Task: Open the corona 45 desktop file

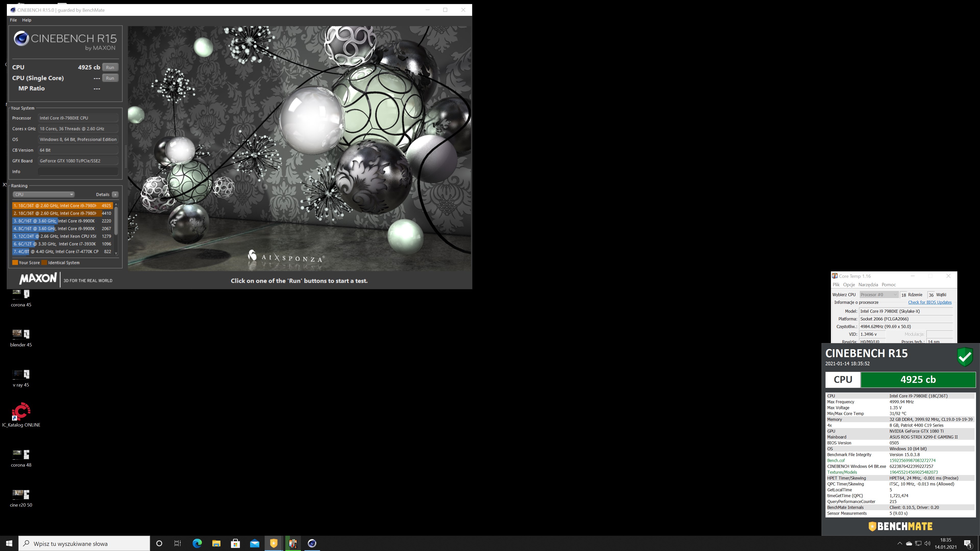Action: pyautogui.click(x=21, y=298)
